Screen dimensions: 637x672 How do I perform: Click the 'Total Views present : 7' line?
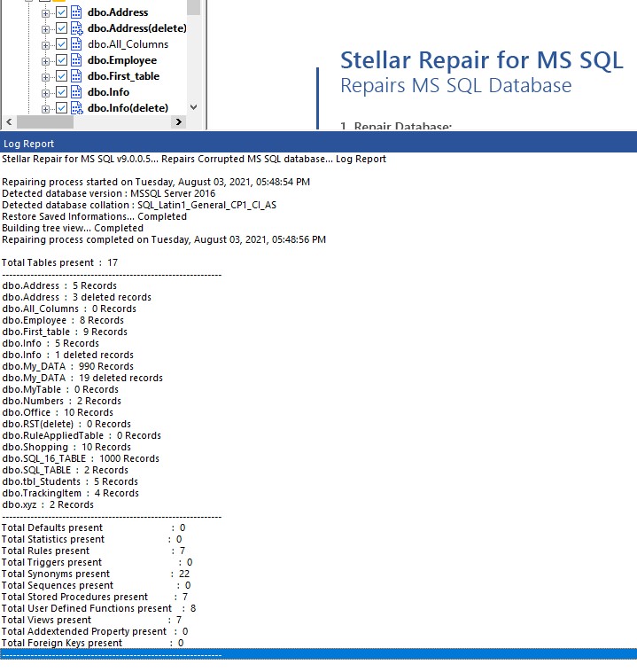(91, 621)
